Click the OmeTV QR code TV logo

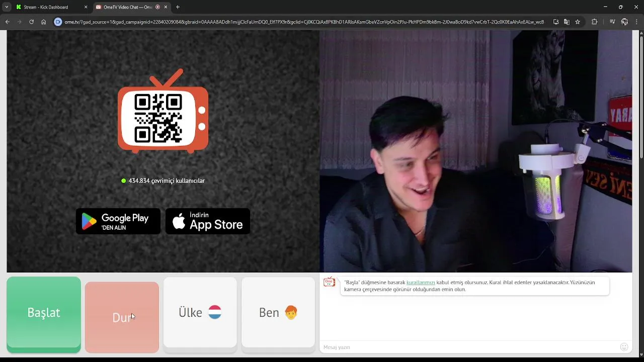[163, 112]
